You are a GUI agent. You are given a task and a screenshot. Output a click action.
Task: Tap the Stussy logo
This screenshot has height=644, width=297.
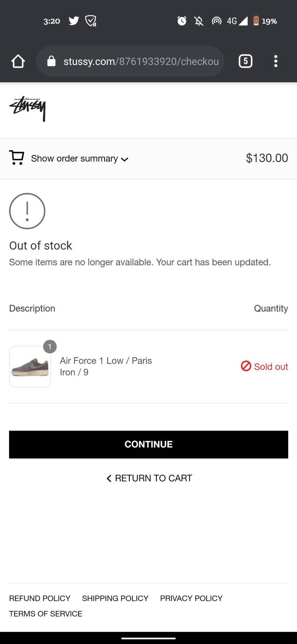tap(28, 109)
